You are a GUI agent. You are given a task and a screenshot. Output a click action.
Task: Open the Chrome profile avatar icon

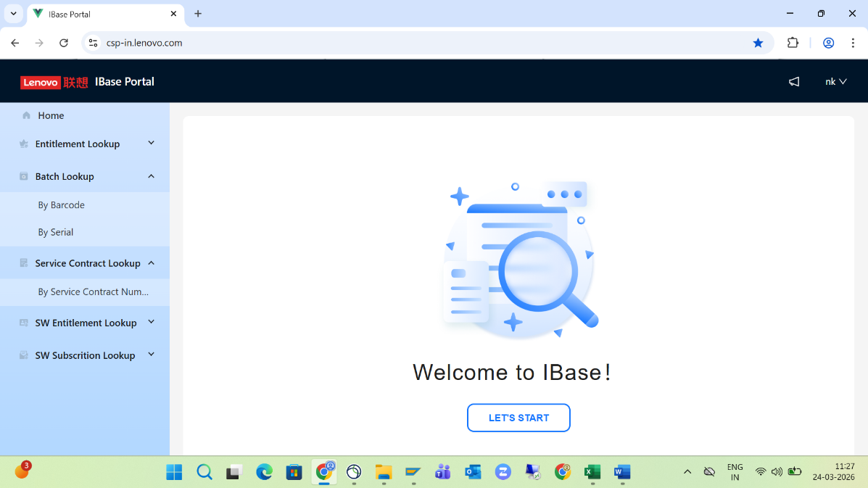tap(828, 43)
